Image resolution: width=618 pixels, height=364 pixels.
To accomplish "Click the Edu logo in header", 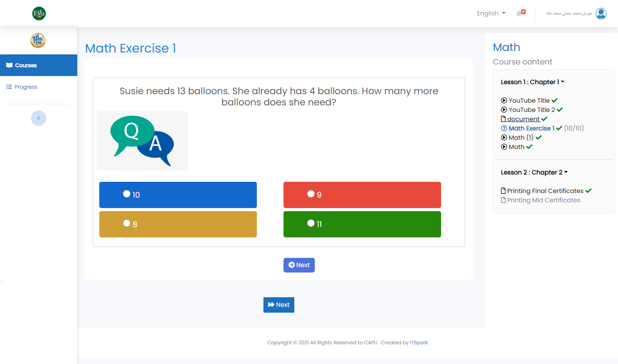I will pos(39,14).
